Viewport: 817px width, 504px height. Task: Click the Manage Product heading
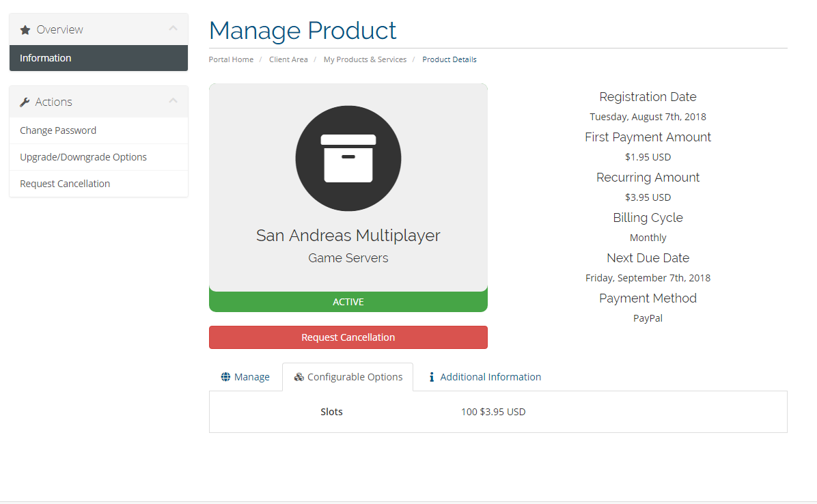pos(303,30)
